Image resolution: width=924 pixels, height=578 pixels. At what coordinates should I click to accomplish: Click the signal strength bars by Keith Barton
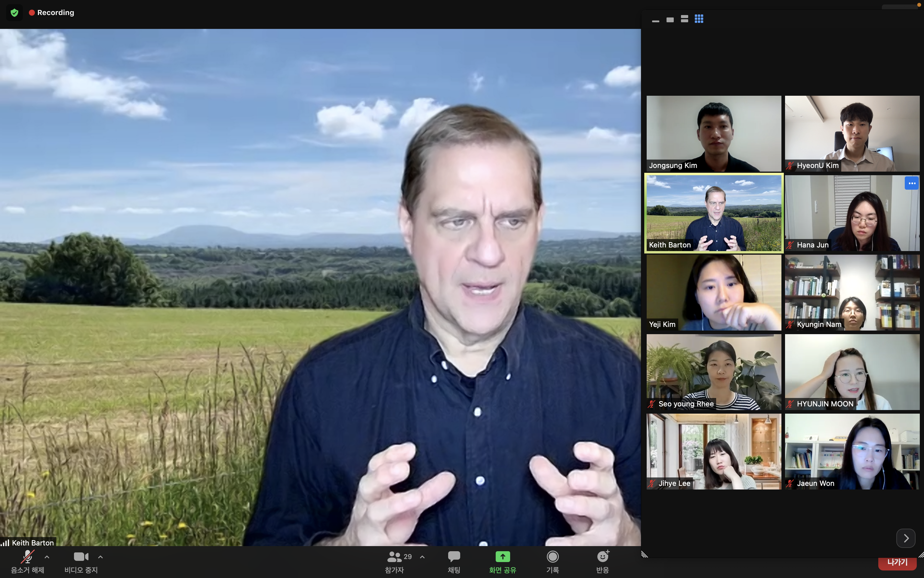(5, 542)
